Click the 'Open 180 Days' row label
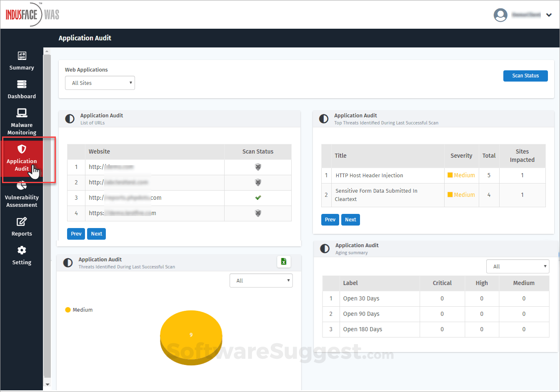The height and width of the screenshot is (392, 560). pos(362,329)
